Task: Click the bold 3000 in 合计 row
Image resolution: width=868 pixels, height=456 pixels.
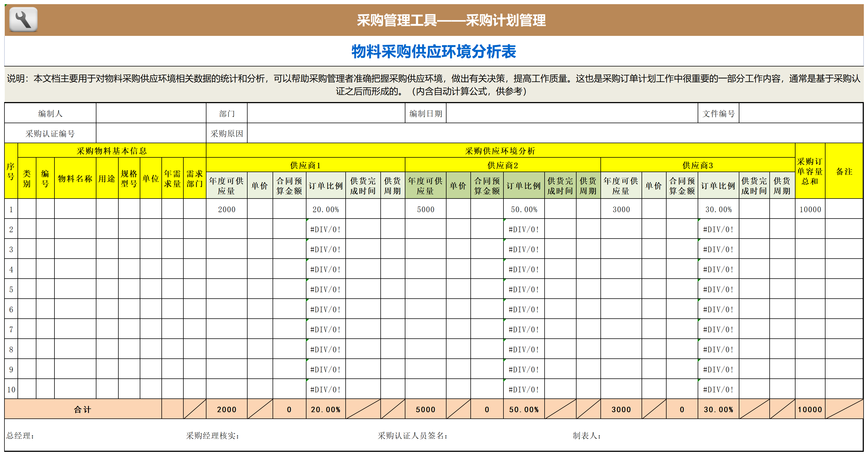Action: 621,410
